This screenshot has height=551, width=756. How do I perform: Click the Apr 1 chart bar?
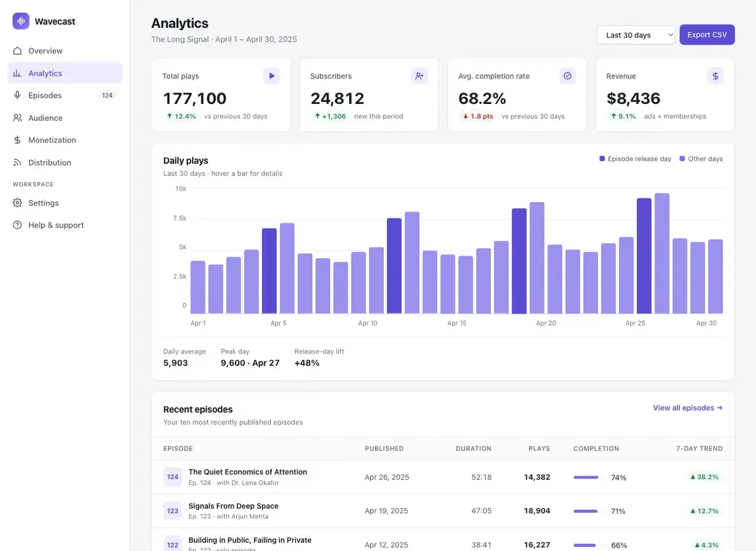pyautogui.click(x=198, y=287)
